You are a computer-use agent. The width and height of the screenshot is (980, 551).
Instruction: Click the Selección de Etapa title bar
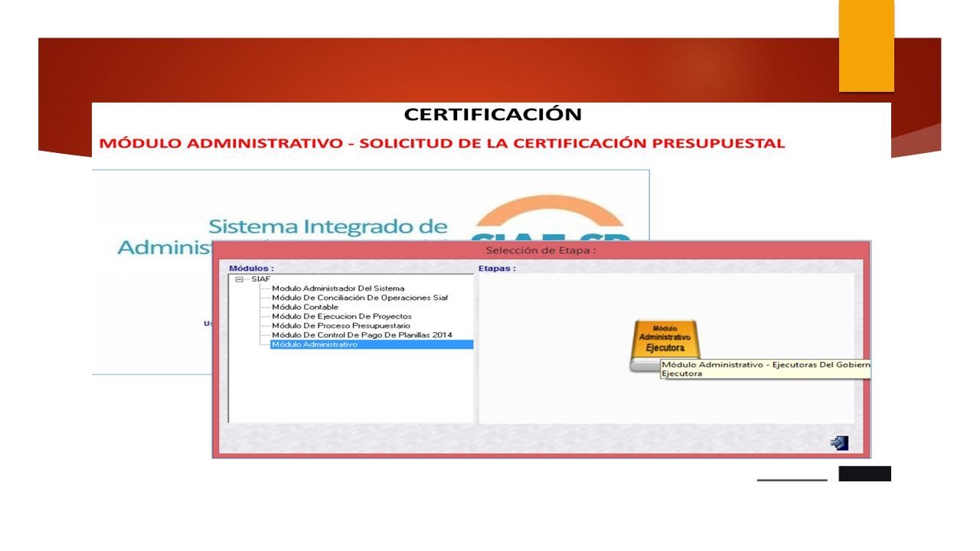point(541,250)
